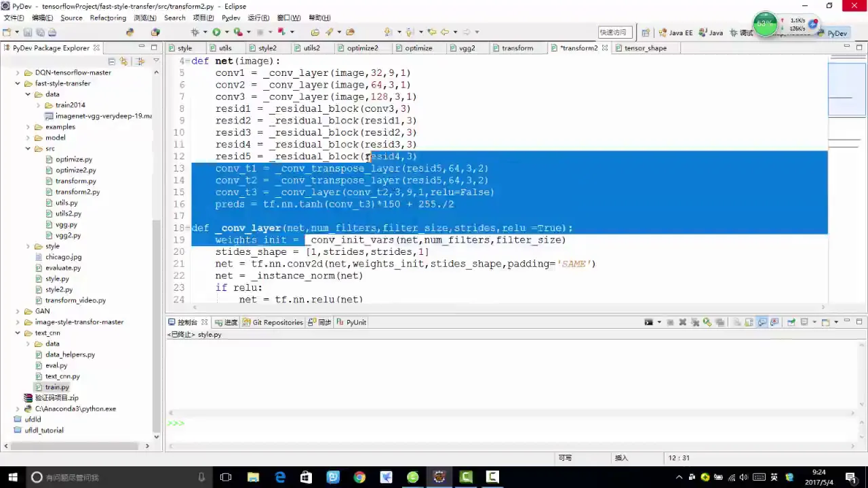The width and height of the screenshot is (868, 488).
Task: Click the Collapse All icon in Package Explorer
Action: pos(112,61)
